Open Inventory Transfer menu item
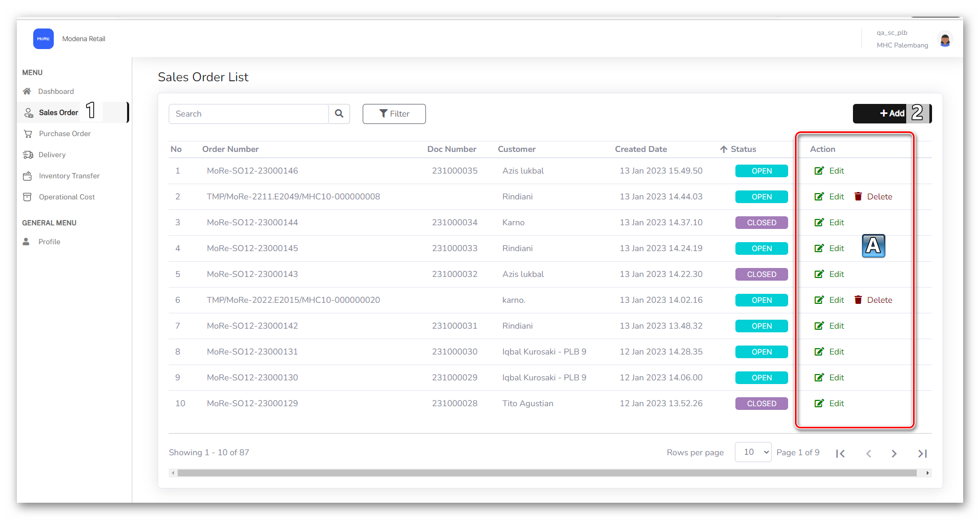 tap(69, 176)
